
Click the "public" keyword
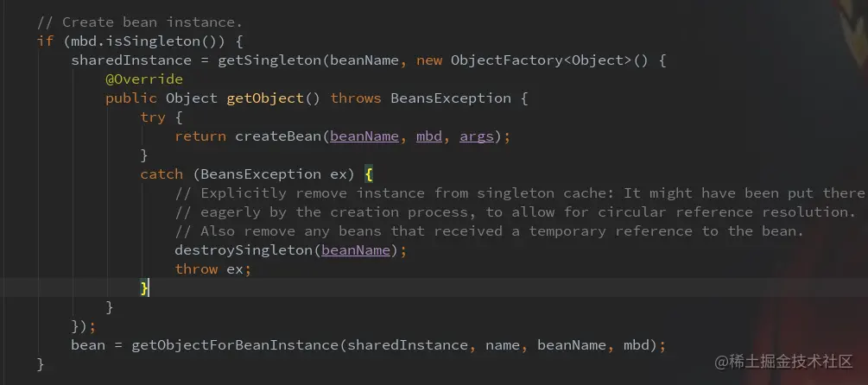pos(131,98)
